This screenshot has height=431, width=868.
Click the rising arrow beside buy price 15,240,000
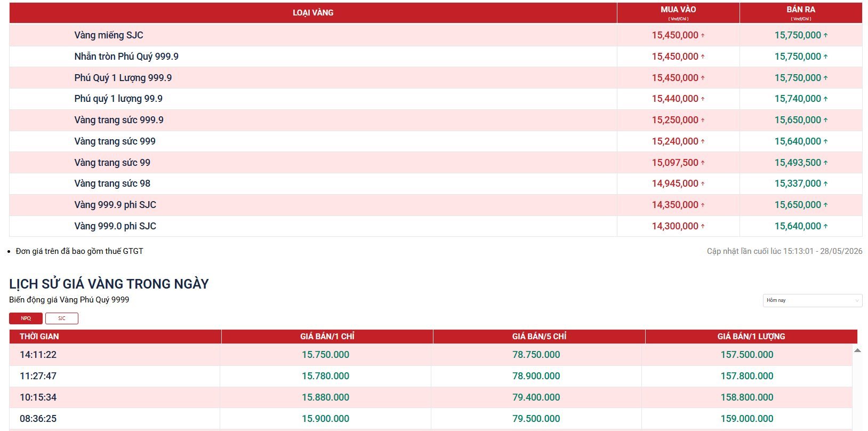703,141
